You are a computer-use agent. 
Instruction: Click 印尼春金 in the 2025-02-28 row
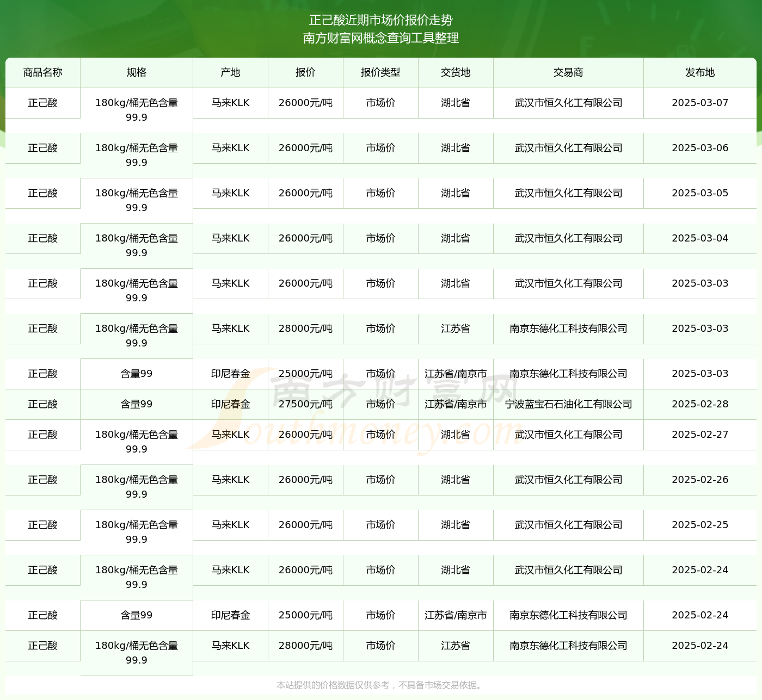pos(231,404)
